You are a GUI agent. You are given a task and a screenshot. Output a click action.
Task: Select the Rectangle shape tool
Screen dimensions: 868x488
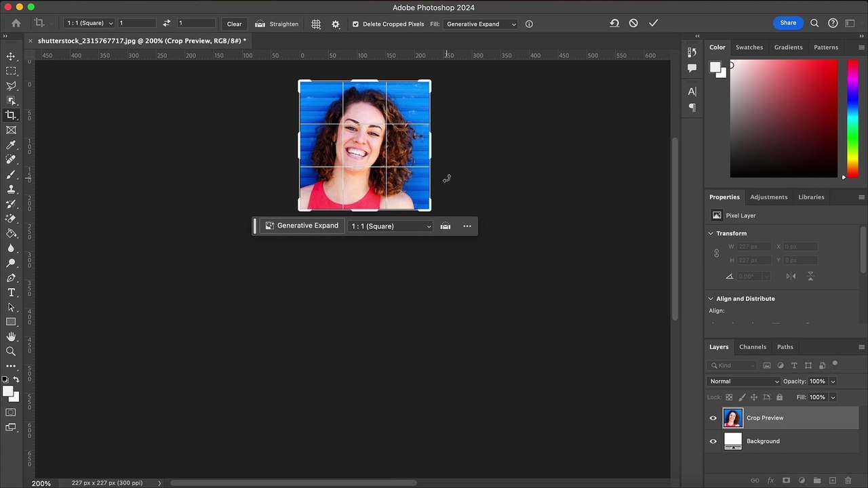[x=11, y=322]
